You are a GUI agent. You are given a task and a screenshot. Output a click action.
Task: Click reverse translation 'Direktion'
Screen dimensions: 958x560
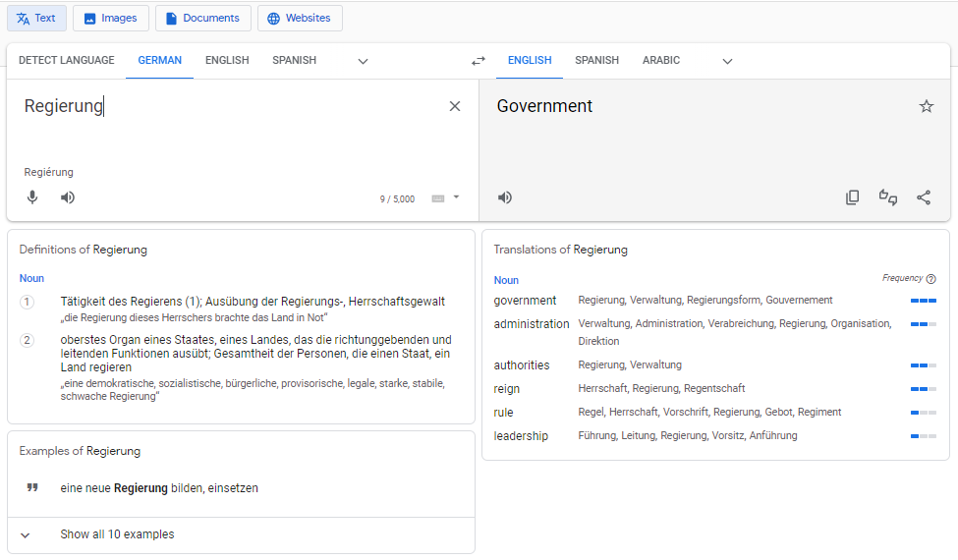598,341
